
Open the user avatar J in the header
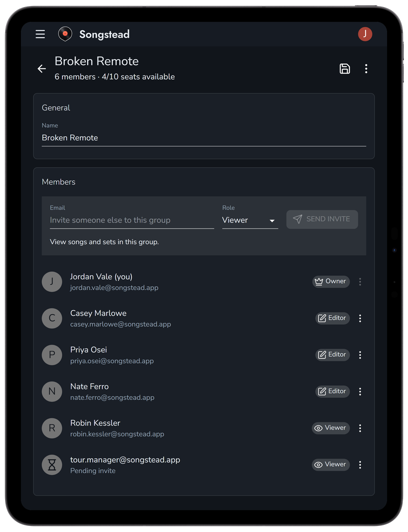coord(365,34)
